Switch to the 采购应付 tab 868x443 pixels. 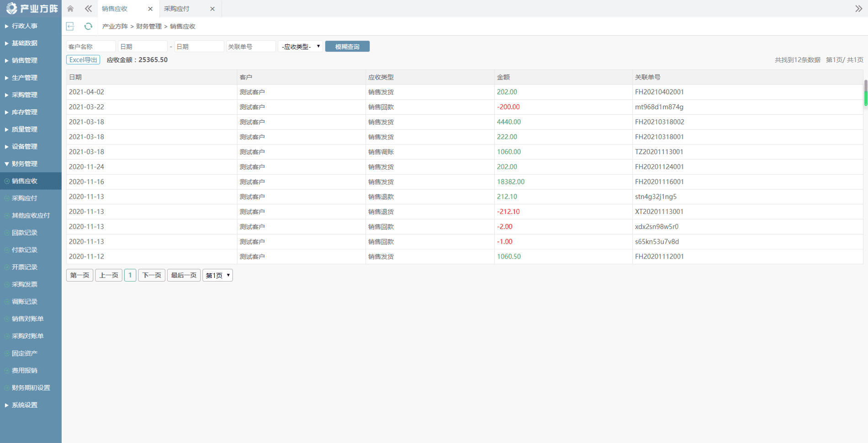(177, 9)
